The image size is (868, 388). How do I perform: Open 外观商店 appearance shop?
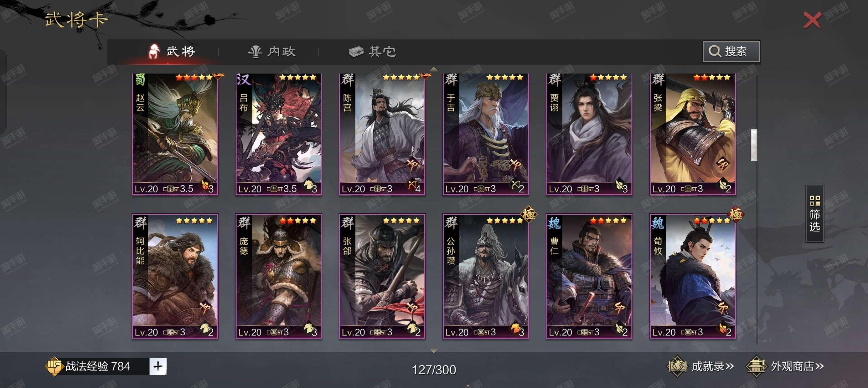click(785, 366)
